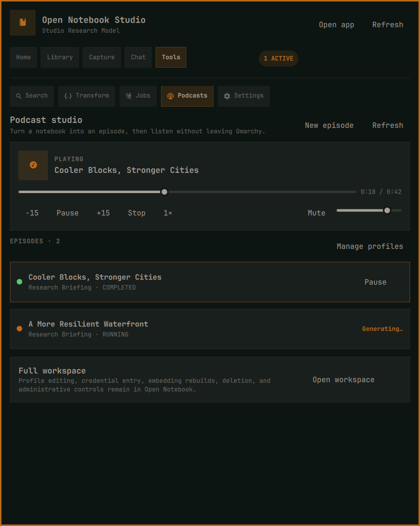
Task: Select the A More Resilient Waterfront episode
Action: pos(210,329)
